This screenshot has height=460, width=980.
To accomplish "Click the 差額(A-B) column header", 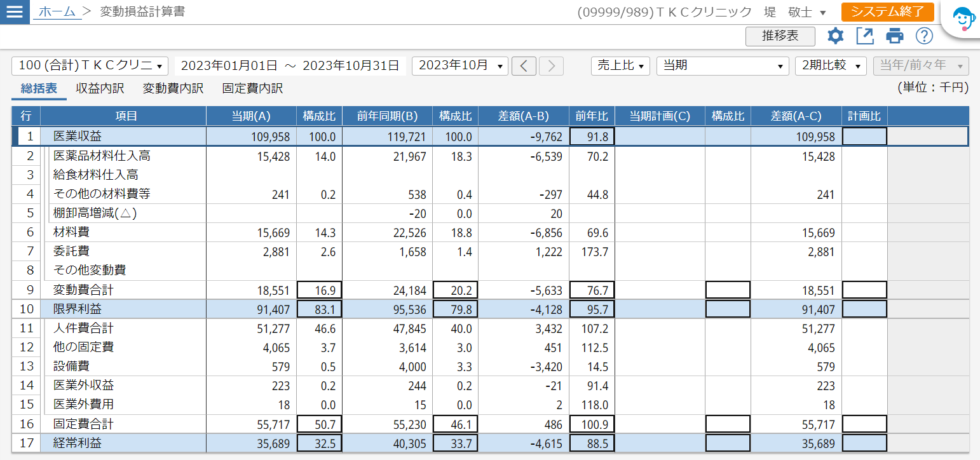I will pyautogui.click(x=523, y=116).
